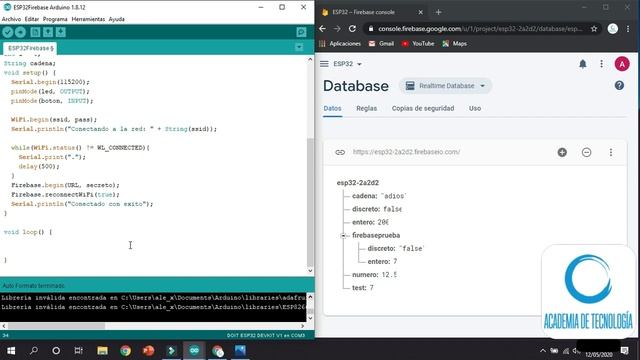Screen dimensions: 640x360
Task: Click the Open sketch icon in Arduino
Action: pyautogui.click(x=48, y=32)
